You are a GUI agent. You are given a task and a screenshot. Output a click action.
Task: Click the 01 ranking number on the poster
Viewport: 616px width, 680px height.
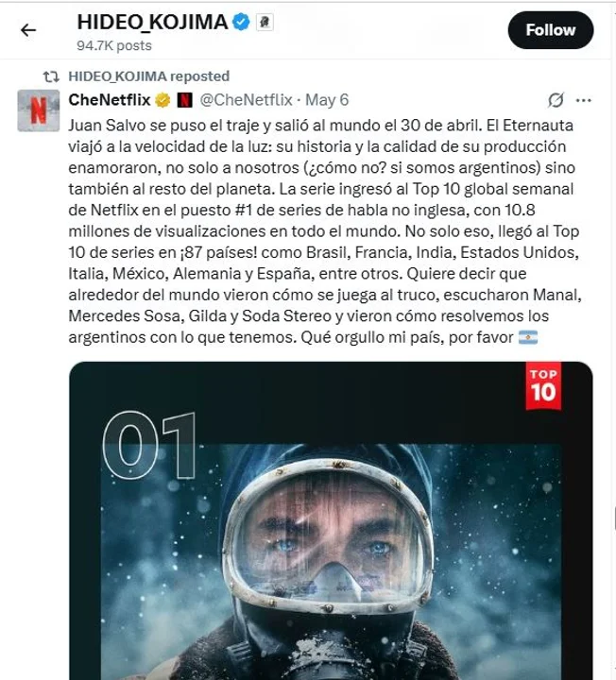pos(149,446)
